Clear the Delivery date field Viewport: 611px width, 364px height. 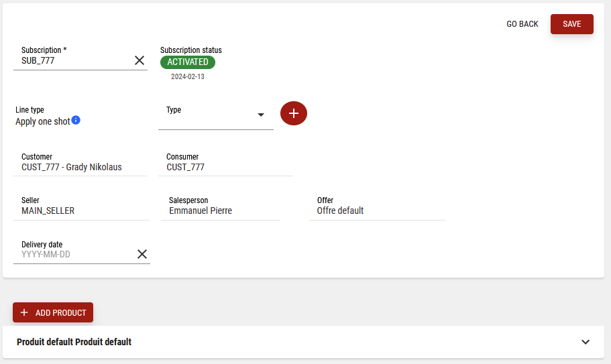[142, 254]
